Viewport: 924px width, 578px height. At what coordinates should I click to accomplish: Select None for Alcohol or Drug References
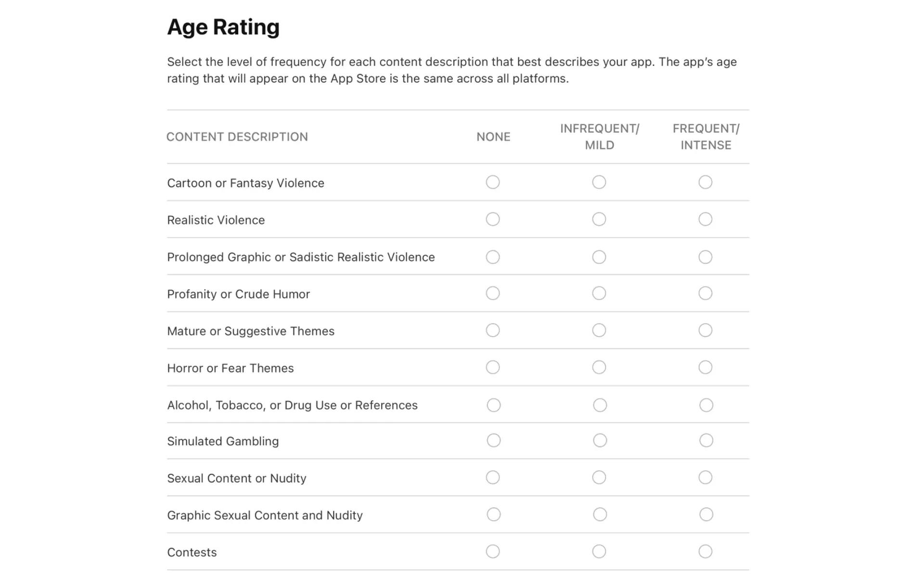pos(493,405)
